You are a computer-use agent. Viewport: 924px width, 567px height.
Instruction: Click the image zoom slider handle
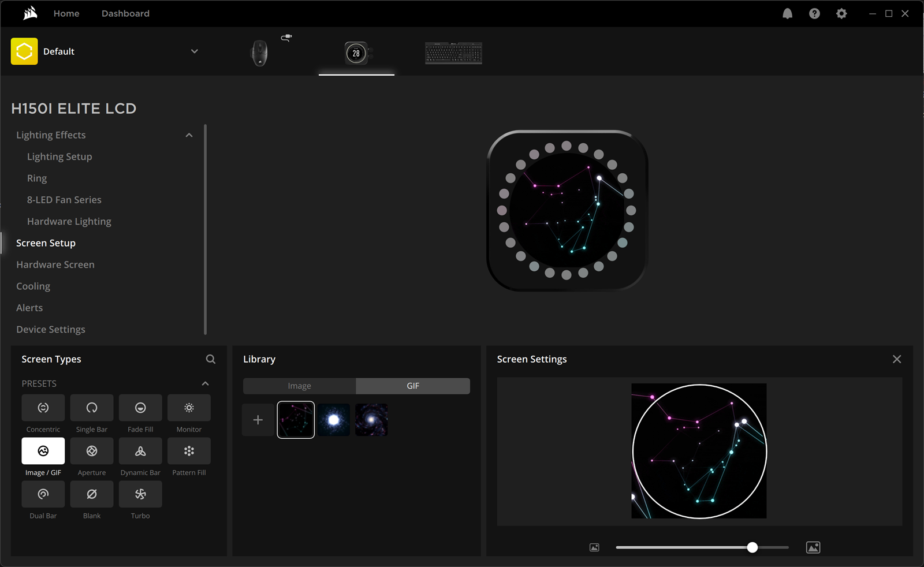752,547
